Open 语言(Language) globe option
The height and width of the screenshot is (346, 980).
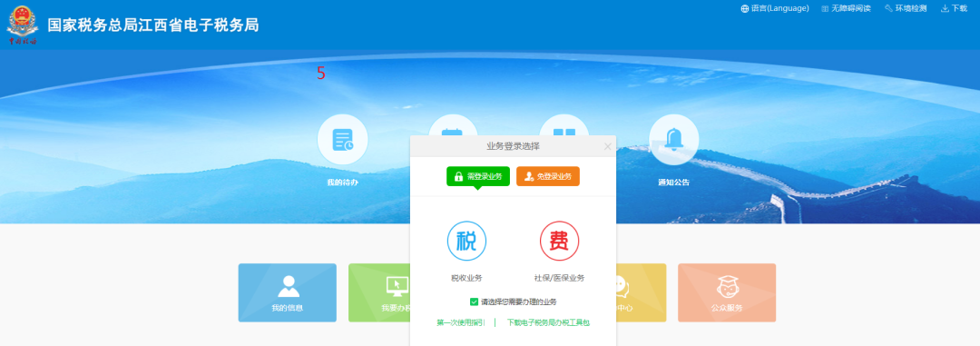coord(774,8)
